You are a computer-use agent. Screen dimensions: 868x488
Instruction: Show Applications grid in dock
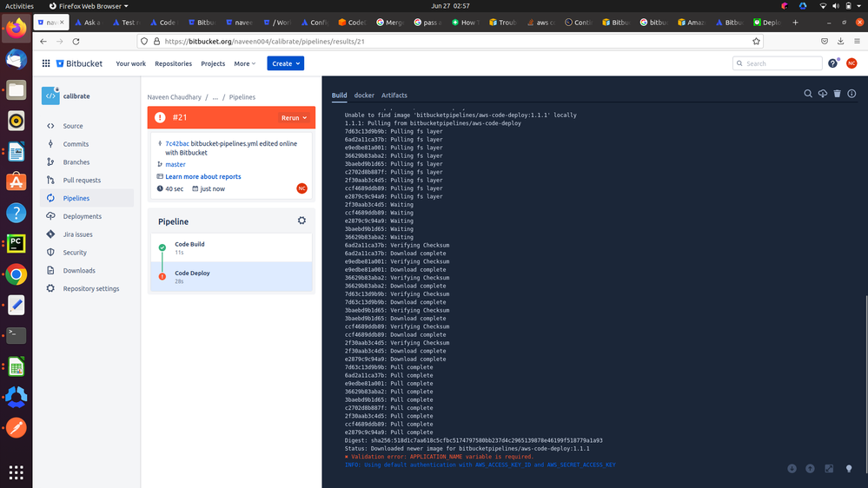click(16, 472)
